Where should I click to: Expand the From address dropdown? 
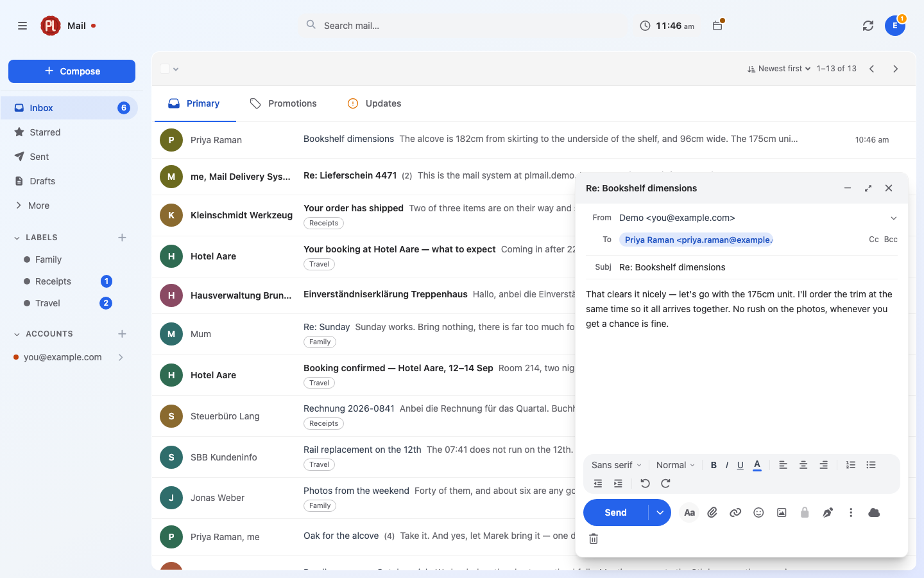tap(893, 218)
